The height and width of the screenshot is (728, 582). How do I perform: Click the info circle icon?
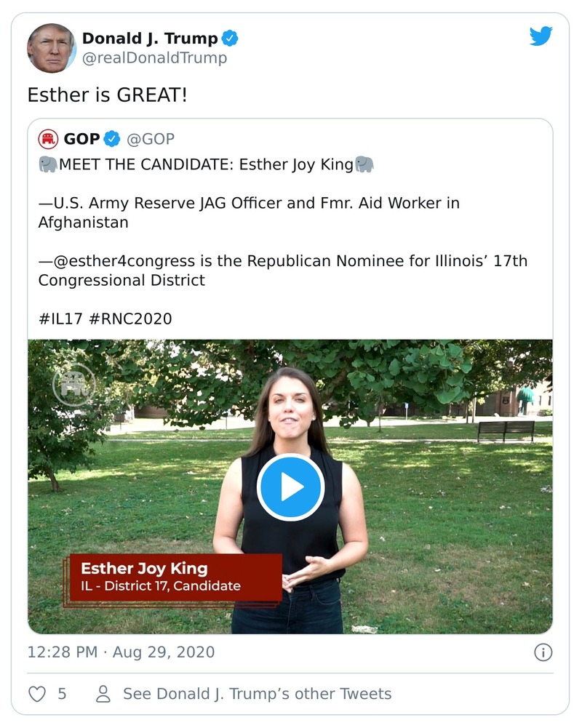click(543, 652)
